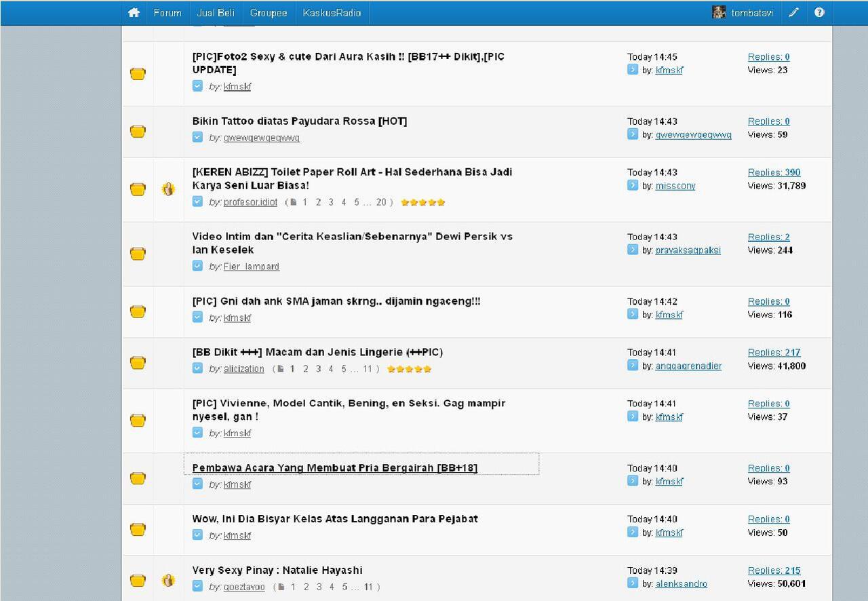
Task: Click the Views: 41,800 text
Action: click(776, 366)
